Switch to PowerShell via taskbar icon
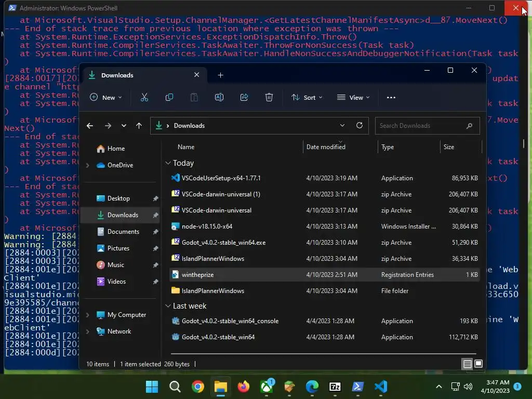The width and height of the screenshot is (532, 399). pos(357,387)
